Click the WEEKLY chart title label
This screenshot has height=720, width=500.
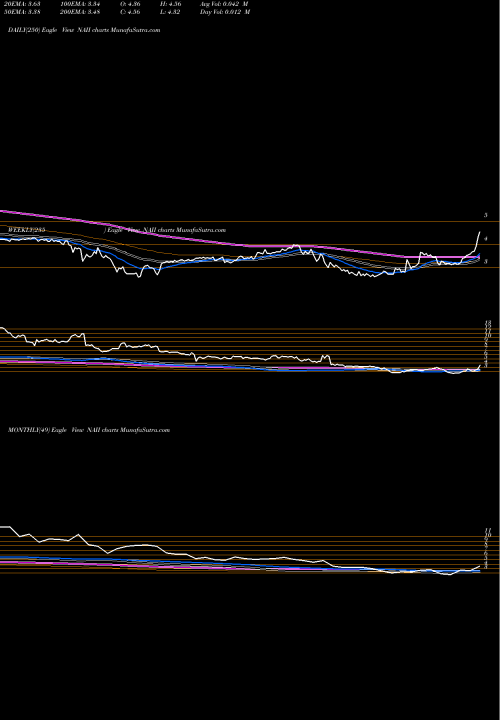coord(117,230)
